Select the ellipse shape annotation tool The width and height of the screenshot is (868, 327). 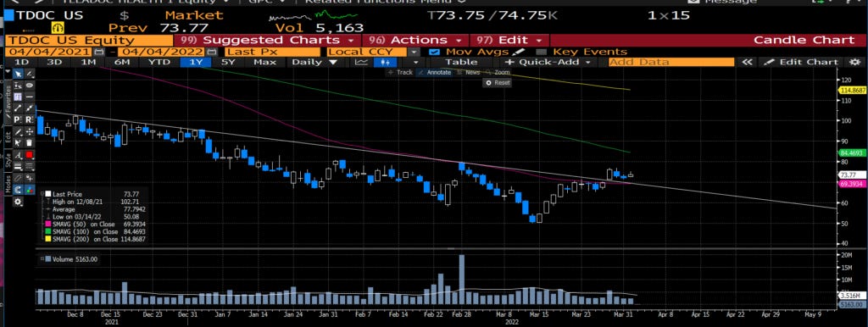(x=30, y=86)
